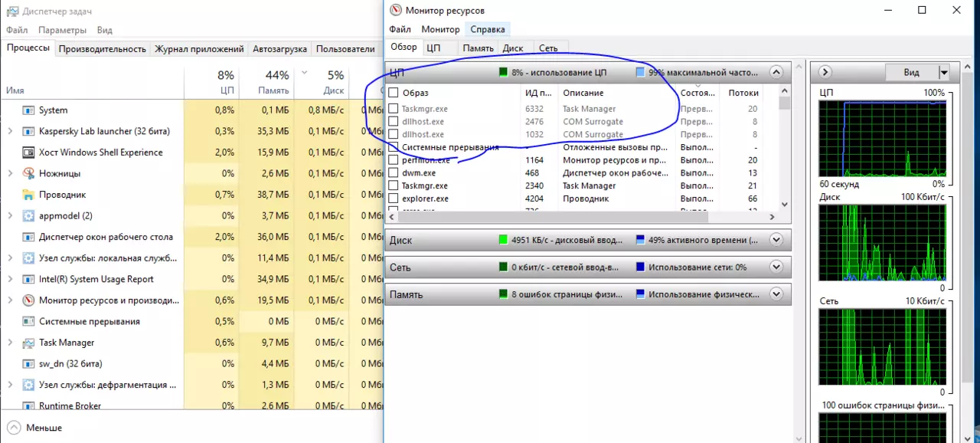Image resolution: width=980 pixels, height=443 pixels.
Task: Tick the checkbox next to Taskmgr.exe 6332
Action: coord(394,109)
